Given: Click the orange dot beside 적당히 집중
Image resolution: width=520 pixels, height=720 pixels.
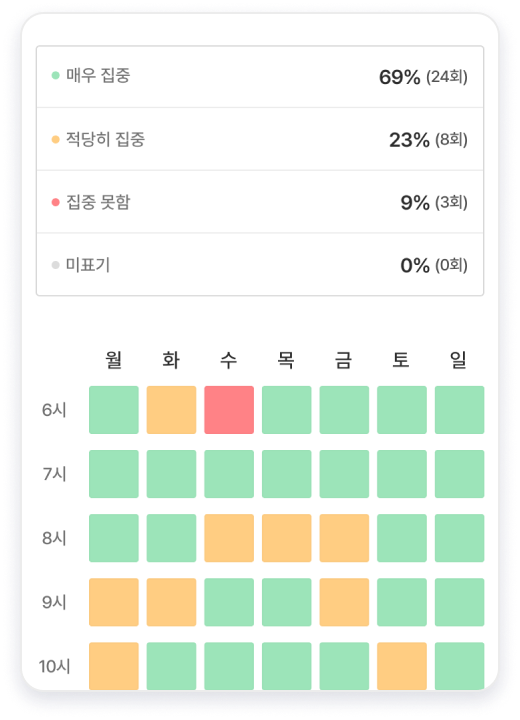Looking at the screenshot, I should [56, 139].
